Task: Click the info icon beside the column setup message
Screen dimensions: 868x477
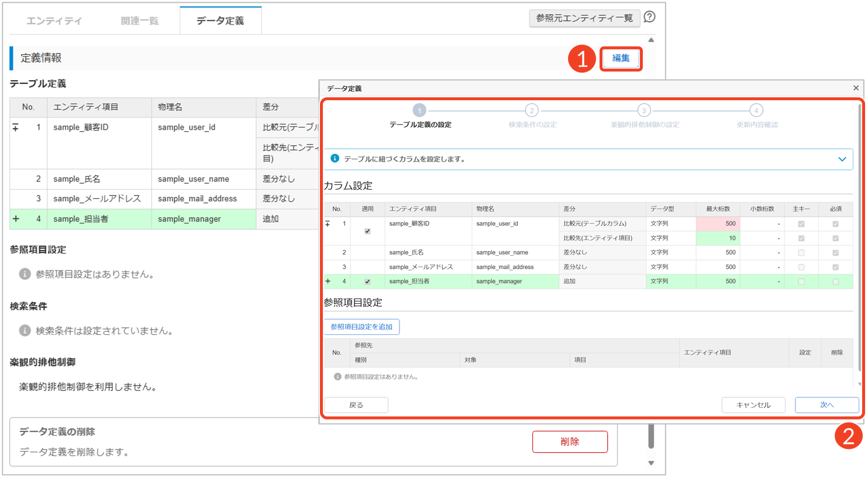Action: tap(335, 159)
